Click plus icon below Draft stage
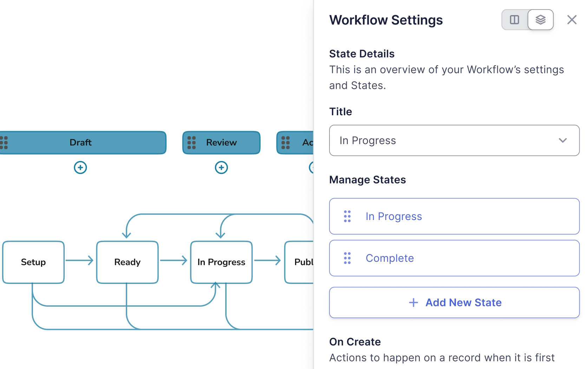 (x=80, y=167)
